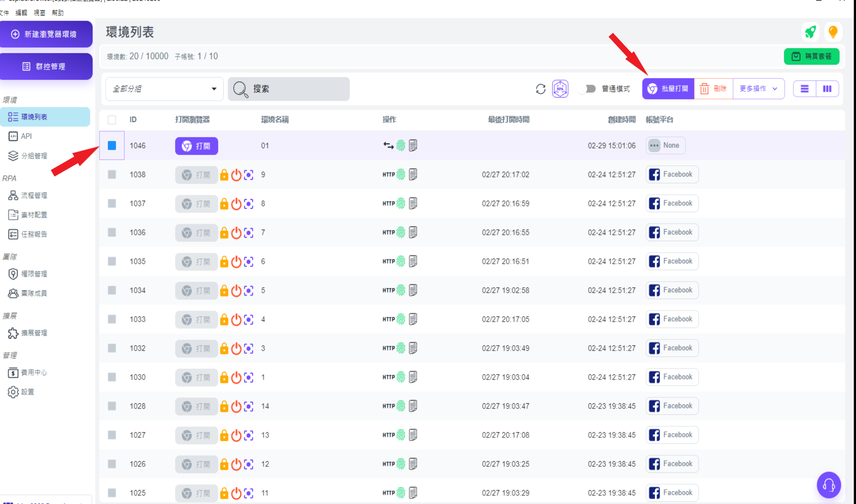Open the Facebook platform selector in row 1036

tap(672, 232)
